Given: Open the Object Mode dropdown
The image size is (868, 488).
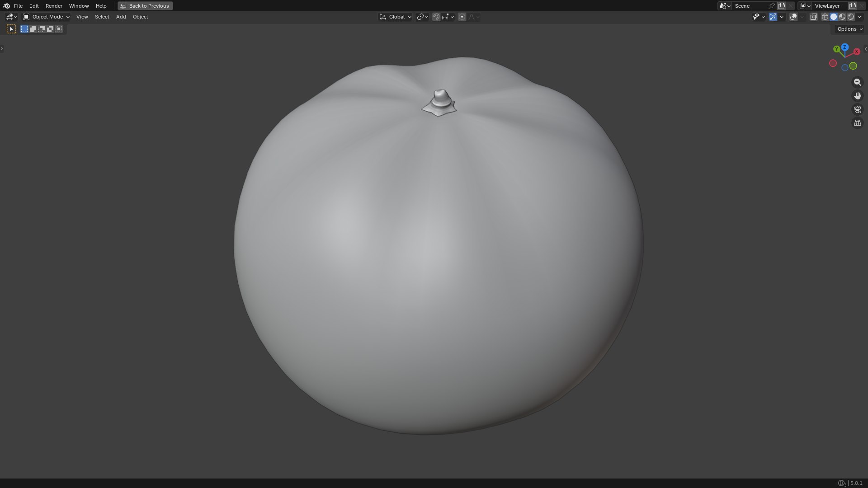Looking at the screenshot, I should pos(47,17).
